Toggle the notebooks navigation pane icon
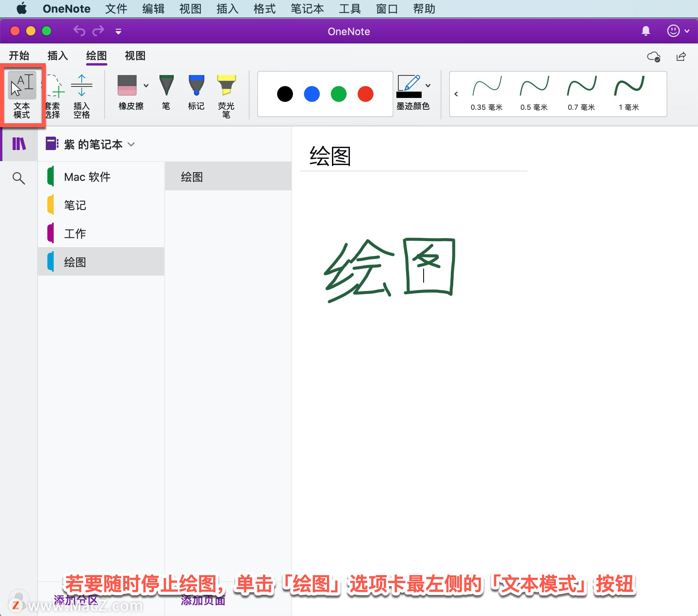698x616 pixels. [x=19, y=144]
